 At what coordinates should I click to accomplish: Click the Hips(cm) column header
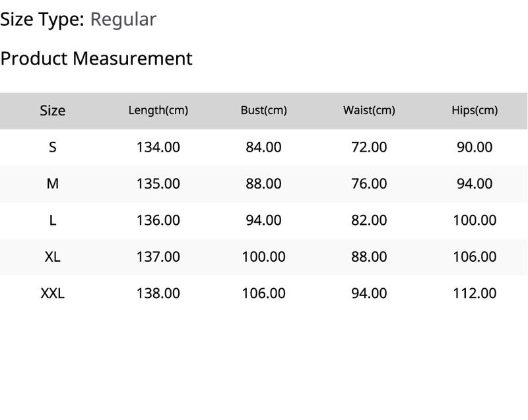point(475,110)
